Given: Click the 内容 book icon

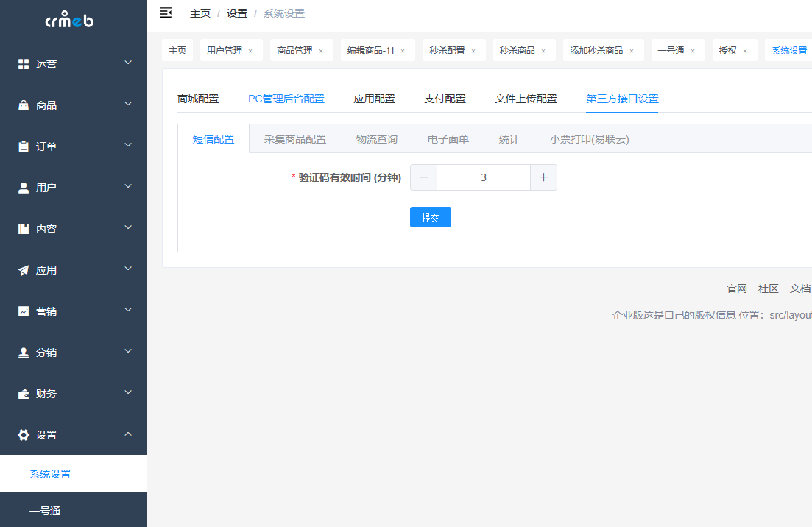Looking at the screenshot, I should (24, 229).
